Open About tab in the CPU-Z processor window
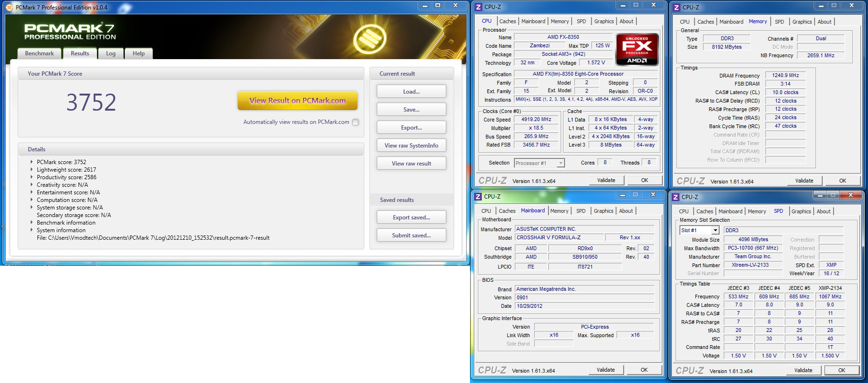Viewport: 868px width, 383px height. click(x=626, y=21)
